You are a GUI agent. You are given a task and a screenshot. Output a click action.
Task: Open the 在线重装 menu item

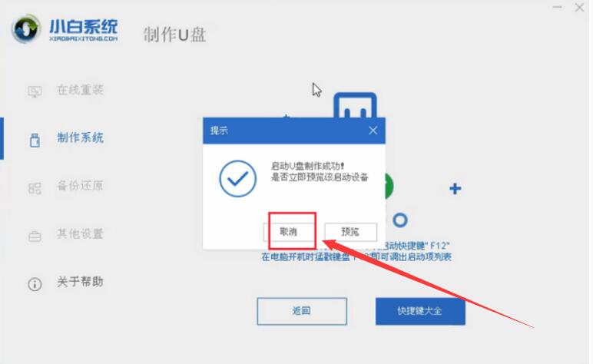pos(80,90)
